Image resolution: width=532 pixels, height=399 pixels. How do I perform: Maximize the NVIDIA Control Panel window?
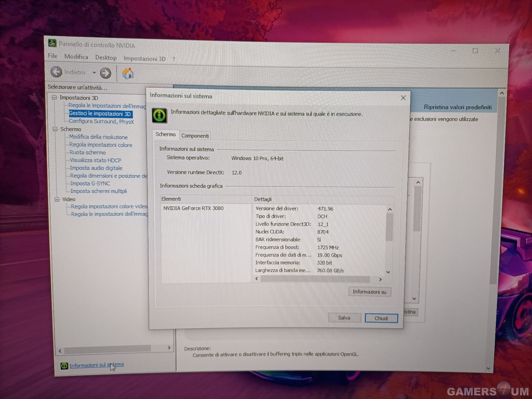click(x=475, y=51)
